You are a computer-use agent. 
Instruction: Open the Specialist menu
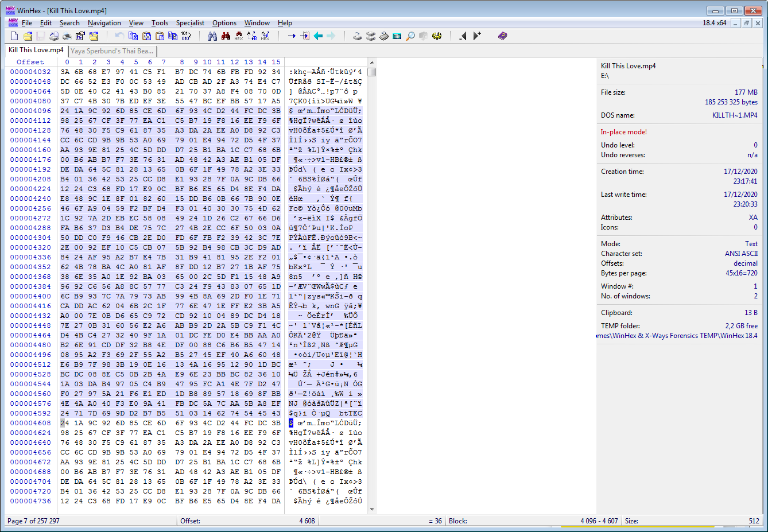[x=190, y=23]
